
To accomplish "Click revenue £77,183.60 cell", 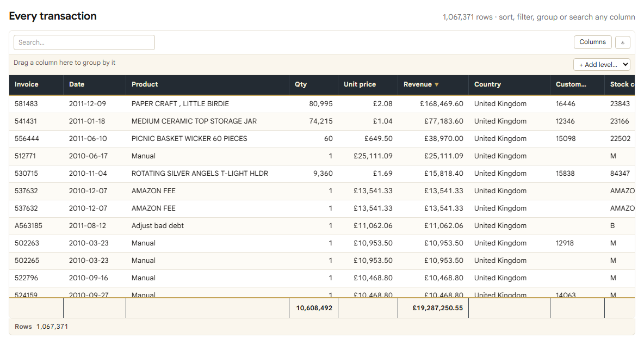I will [434, 121].
